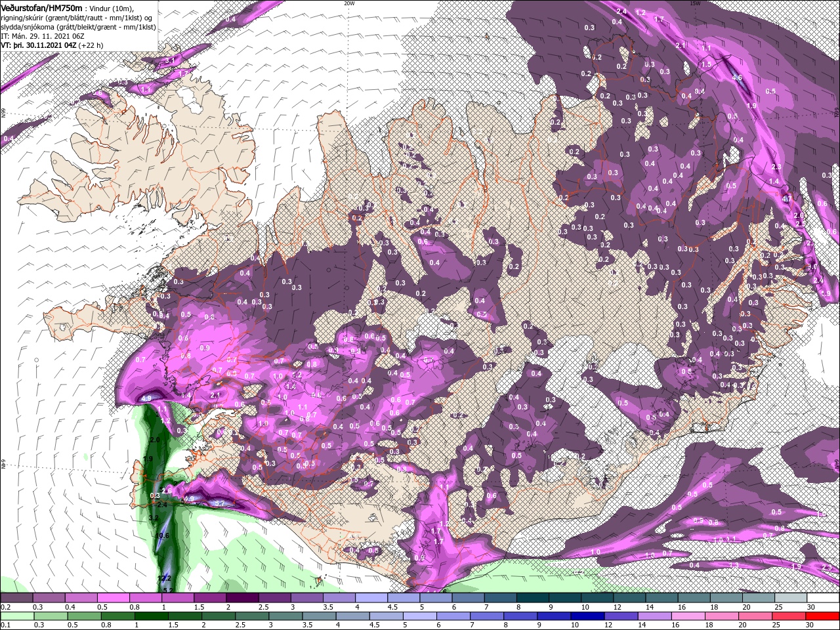Pick the 2 swatch in the purple snow scale

[x=241, y=598]
